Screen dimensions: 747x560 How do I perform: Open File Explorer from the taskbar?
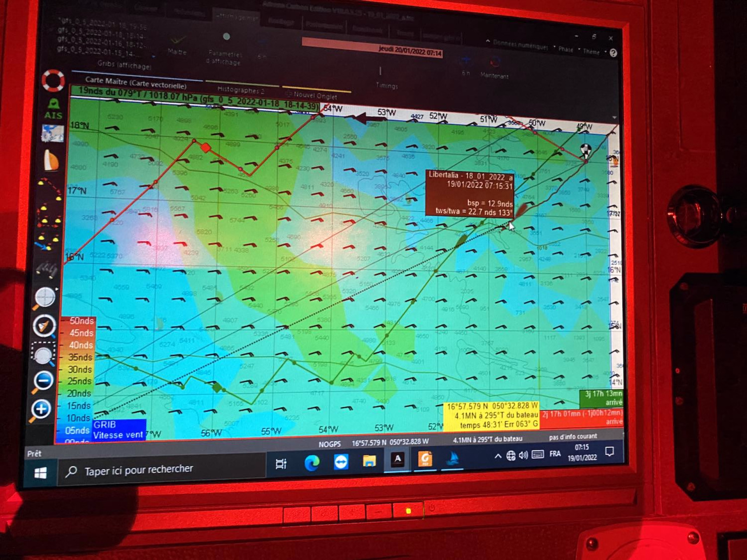click(369, 461)
